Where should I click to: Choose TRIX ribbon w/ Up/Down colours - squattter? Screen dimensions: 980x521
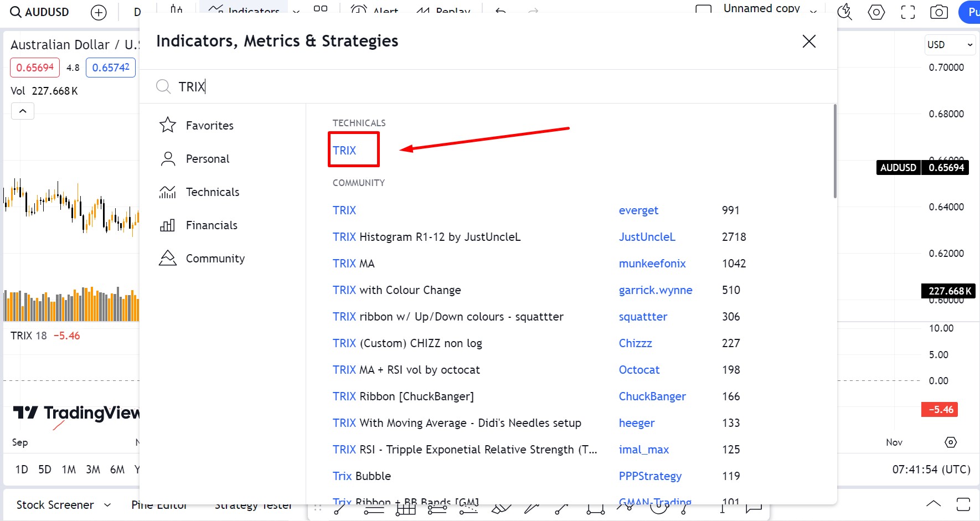click(x=448, y=317)
